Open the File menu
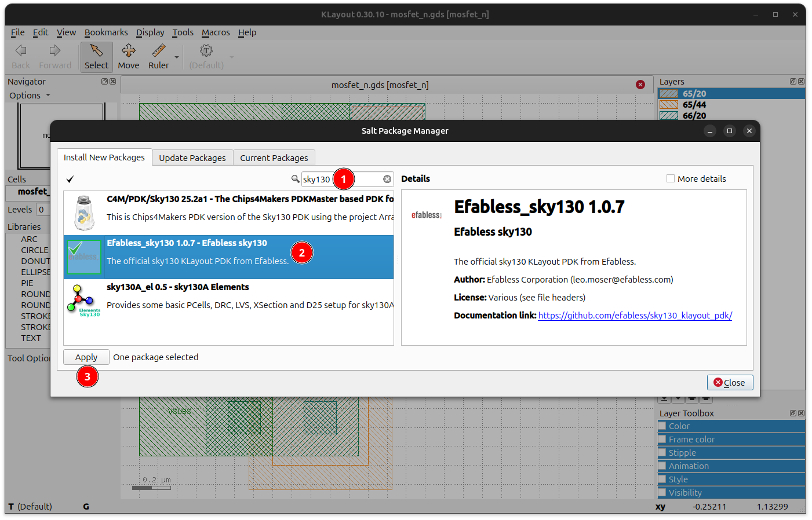The height and width of the screenshot is (520, 812). [x=17, y=32]
